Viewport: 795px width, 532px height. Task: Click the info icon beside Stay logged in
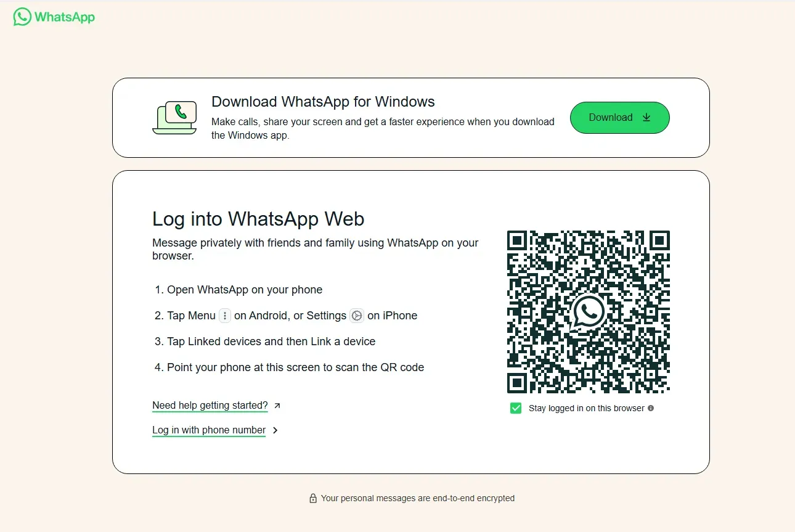[x=651, y=408]
